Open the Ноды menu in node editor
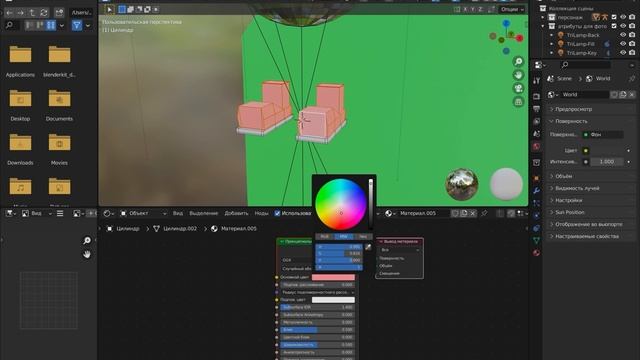640x360 pixels. [261, 213]
